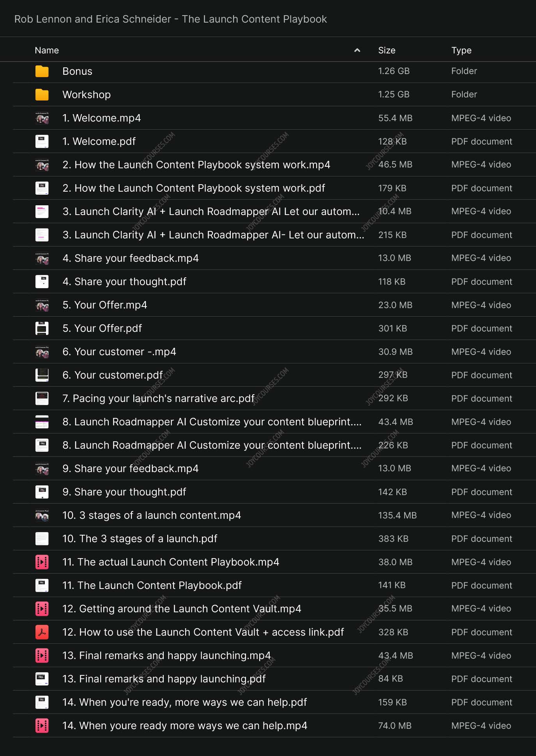Image resolution: width=536 pixels, height=756 pixels.
Task: Click the Launch Content Playbook title
Action: [170, 19]
